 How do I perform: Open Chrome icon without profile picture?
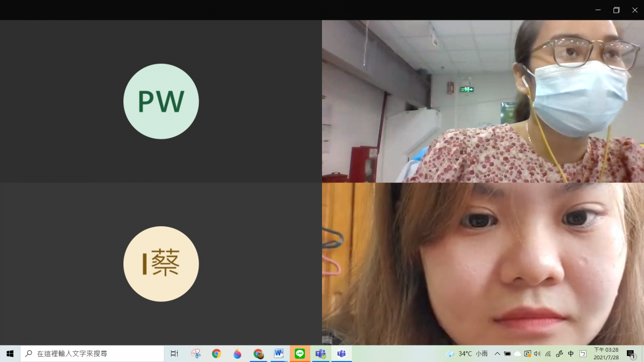(216, 353)
